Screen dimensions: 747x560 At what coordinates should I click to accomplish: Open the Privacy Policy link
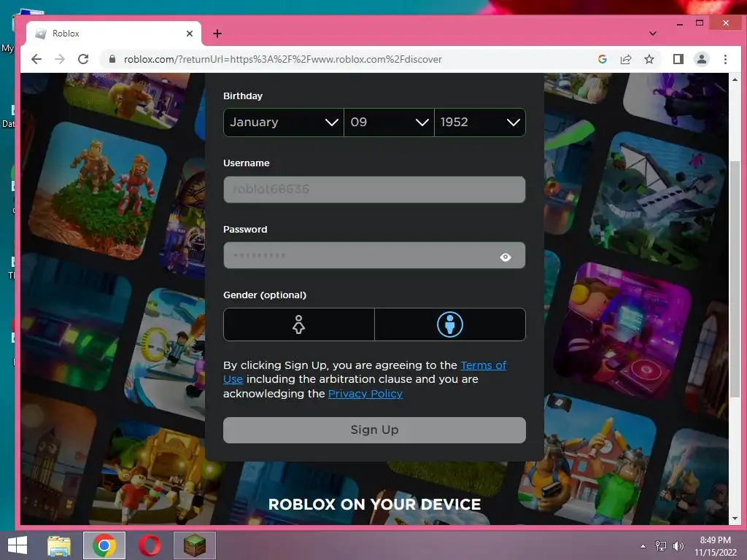tap(365, 394)
